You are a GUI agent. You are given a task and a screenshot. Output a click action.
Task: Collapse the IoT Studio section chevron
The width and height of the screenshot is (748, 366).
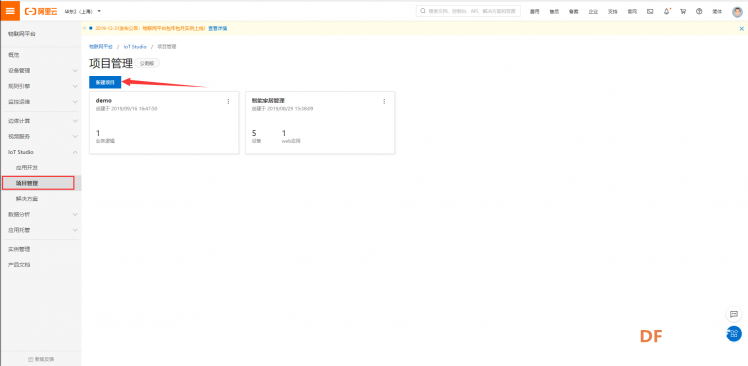pos(75,152)
